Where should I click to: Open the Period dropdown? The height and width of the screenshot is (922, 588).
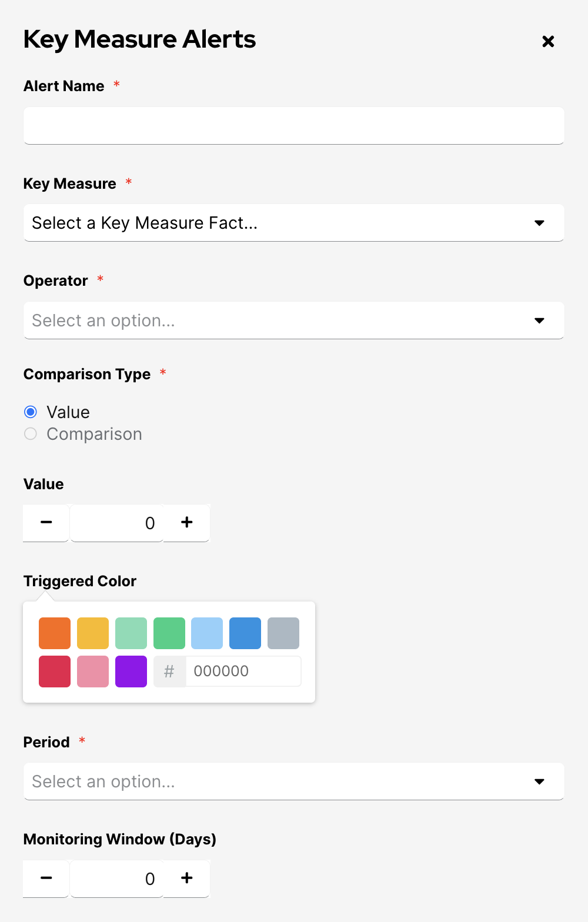click(293, 781)
